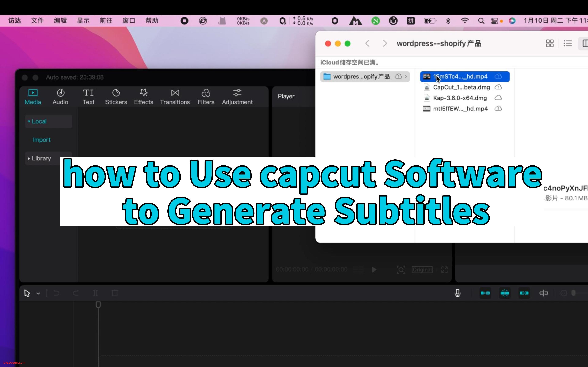Toggle clip snapping in the timeline
588x367 pixels.
(x=505, y=293)
